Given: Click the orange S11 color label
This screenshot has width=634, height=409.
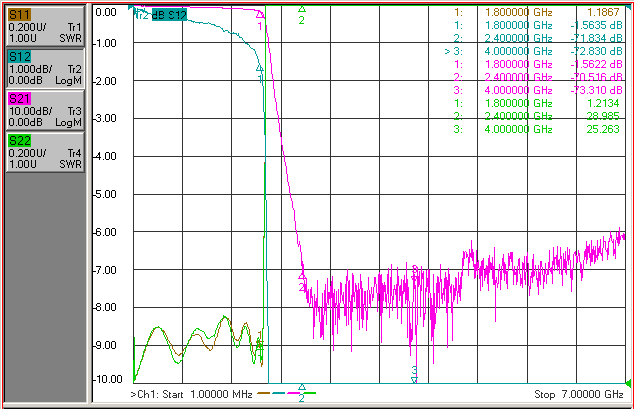Looking at the screenshot, I should 19,15.
